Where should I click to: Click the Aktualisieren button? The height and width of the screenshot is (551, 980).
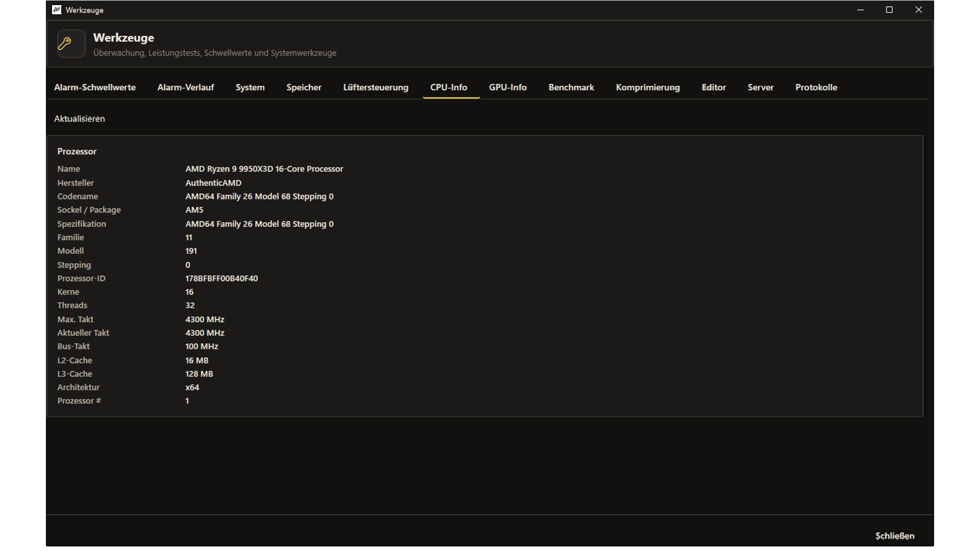80,118
